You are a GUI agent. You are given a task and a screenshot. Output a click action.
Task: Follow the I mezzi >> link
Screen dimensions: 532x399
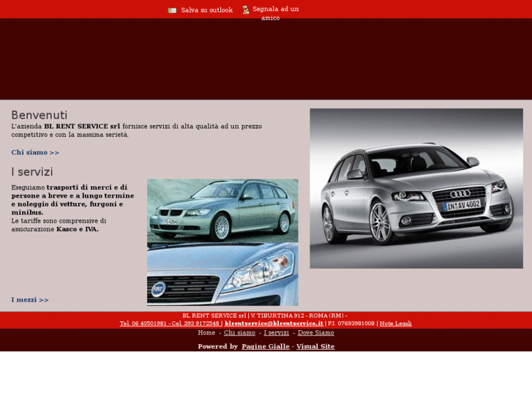click(x=30, y=300)
